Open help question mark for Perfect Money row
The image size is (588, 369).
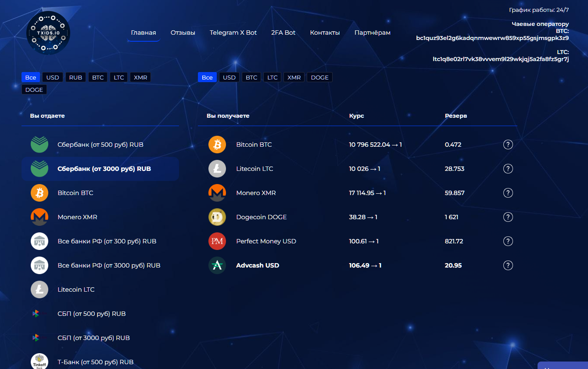click(508, 241)
